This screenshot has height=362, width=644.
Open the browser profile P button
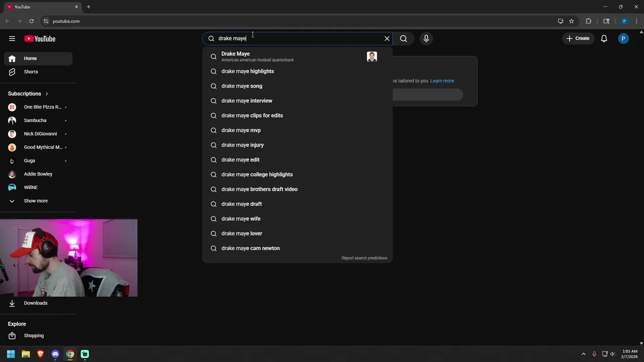624,21
